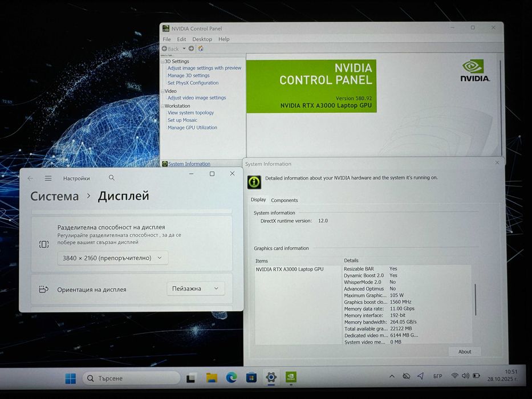Click the System Information link's green icon

[x=165, y=164]
